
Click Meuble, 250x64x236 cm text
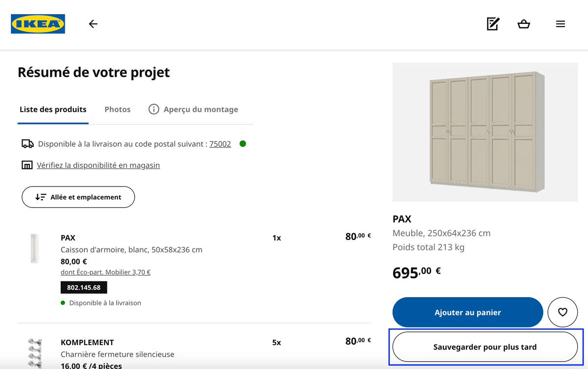[x=441, y=233]
